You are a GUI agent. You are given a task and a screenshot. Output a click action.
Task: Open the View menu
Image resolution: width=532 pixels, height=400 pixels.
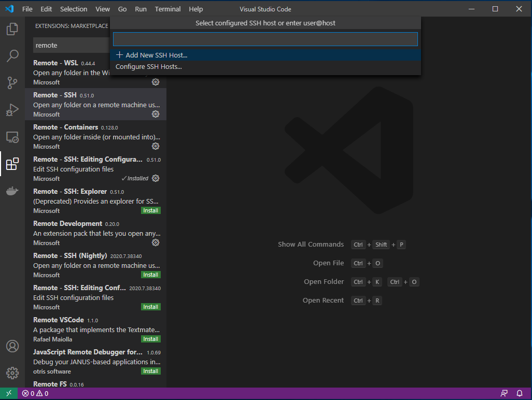(x=103, y=9)
